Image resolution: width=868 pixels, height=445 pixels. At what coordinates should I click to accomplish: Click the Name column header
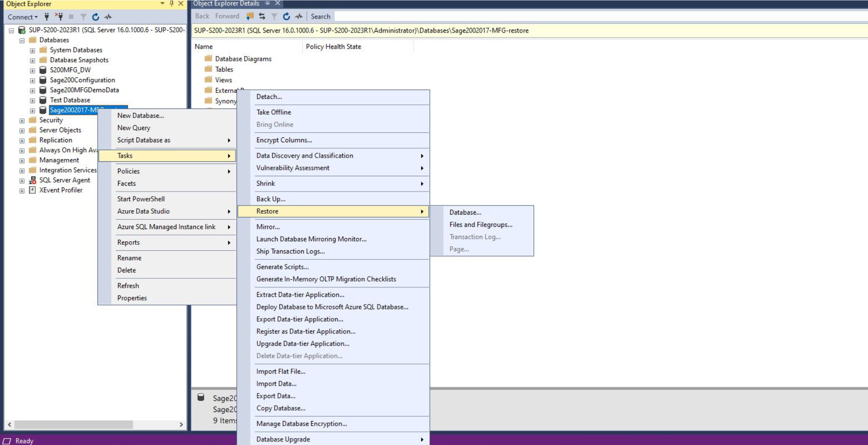pos(247,47)
